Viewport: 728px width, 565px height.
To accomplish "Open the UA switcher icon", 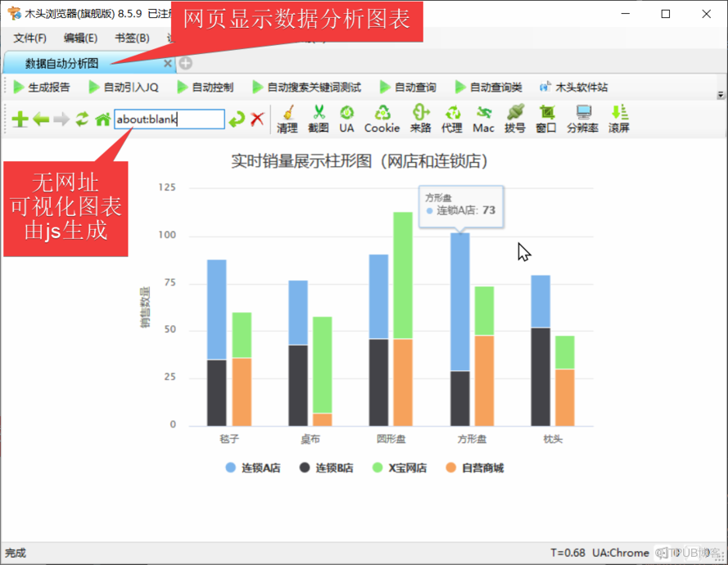I will (347, 119).
